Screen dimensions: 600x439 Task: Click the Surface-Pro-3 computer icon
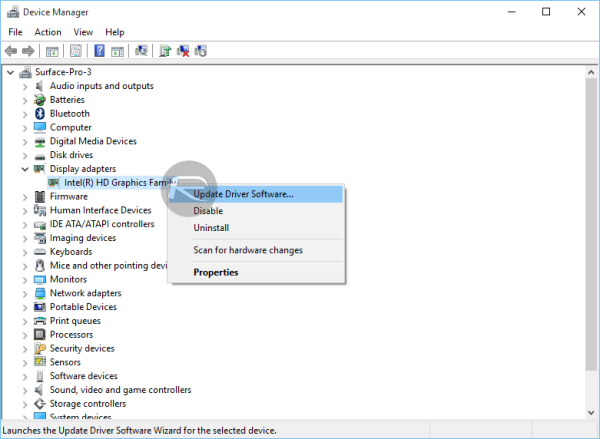coord(25,72)
